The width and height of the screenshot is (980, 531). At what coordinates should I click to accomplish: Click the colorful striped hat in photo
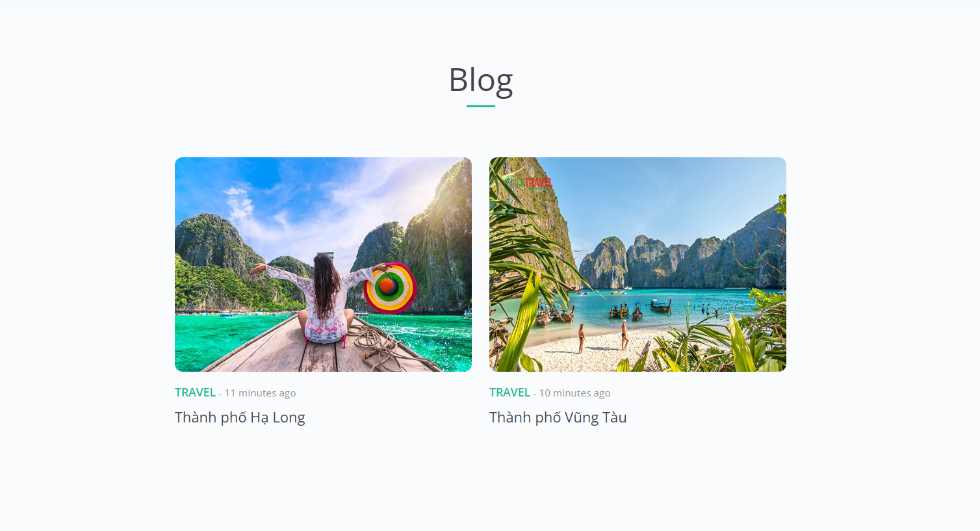(390, 288)
